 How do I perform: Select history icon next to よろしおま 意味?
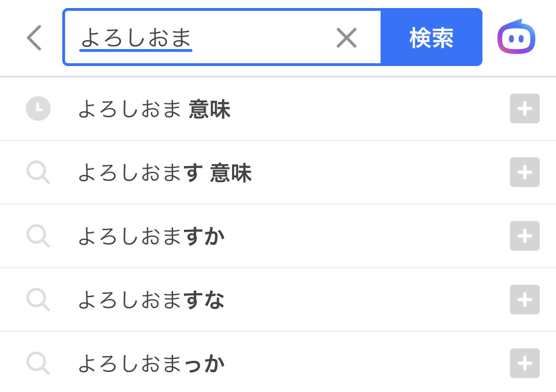click(x=38, y=108)
